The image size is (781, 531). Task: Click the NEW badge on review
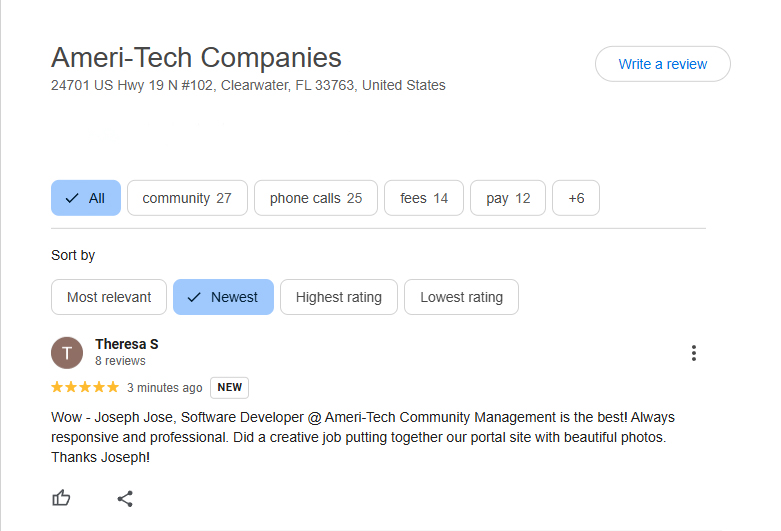(x=229, y=388)
